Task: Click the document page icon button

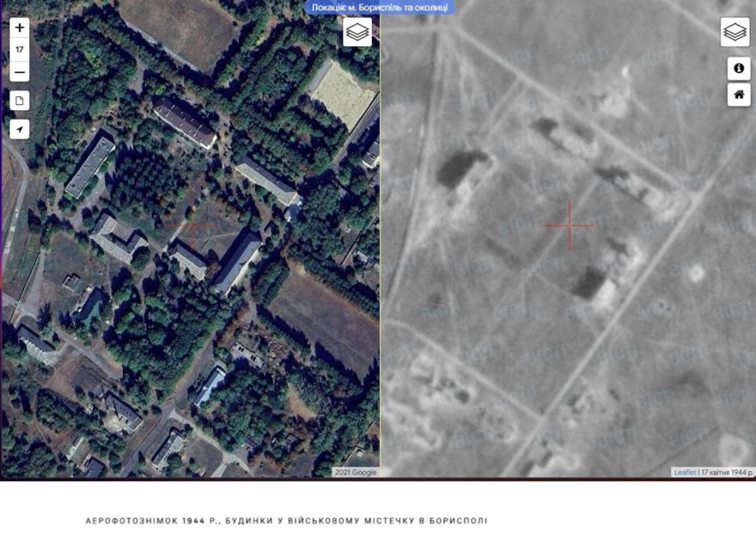Action: [x=19, y=101]
